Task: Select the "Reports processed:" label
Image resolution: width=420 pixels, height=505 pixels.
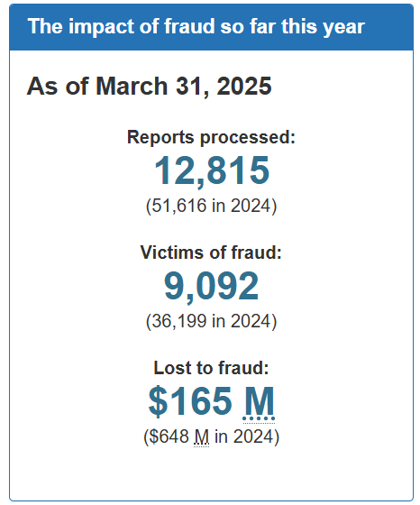Action: tap(211, 137)
